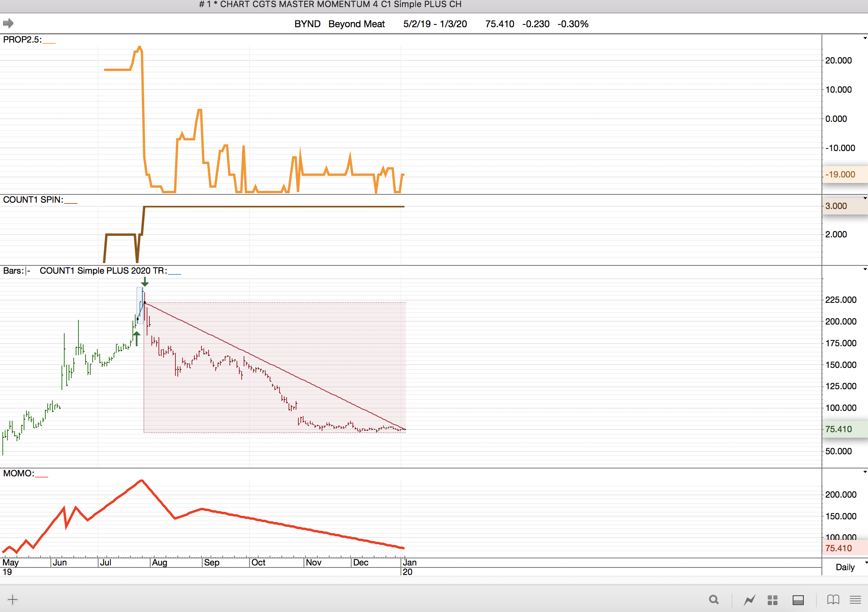Open the list lines menu icon

click(855, 600)
